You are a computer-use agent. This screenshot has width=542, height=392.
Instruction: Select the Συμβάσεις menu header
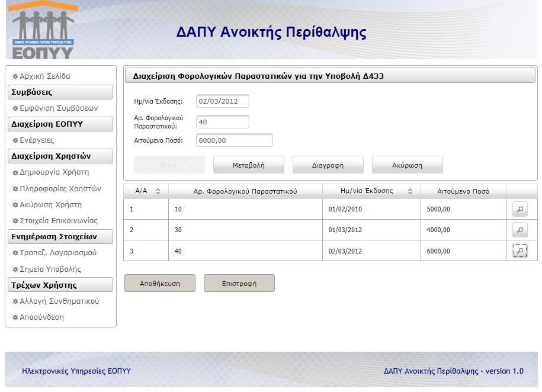pos(60,92)
